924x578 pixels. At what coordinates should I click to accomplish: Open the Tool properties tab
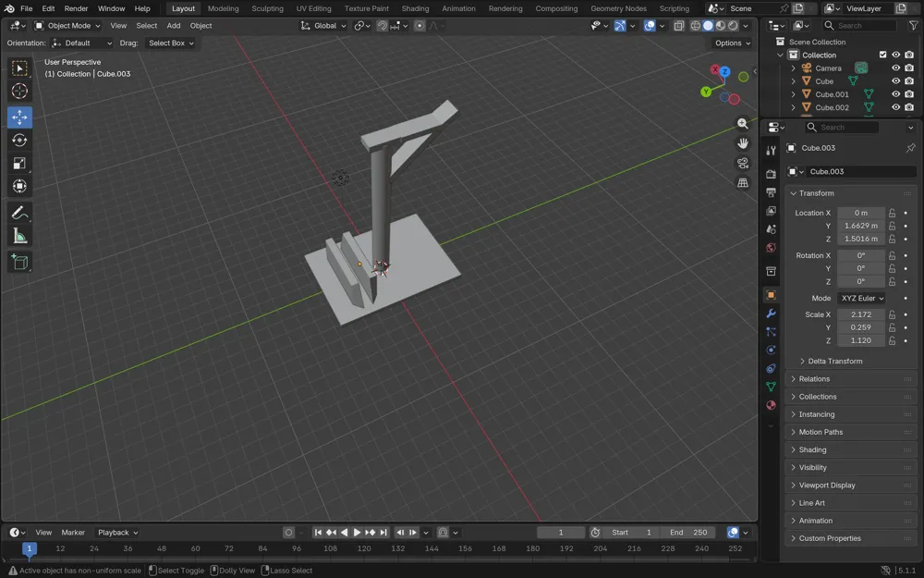(771, 151)
